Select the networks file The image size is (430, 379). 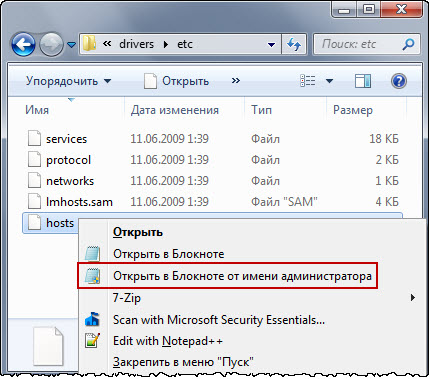pyautogui.click(x=70, y=181)
